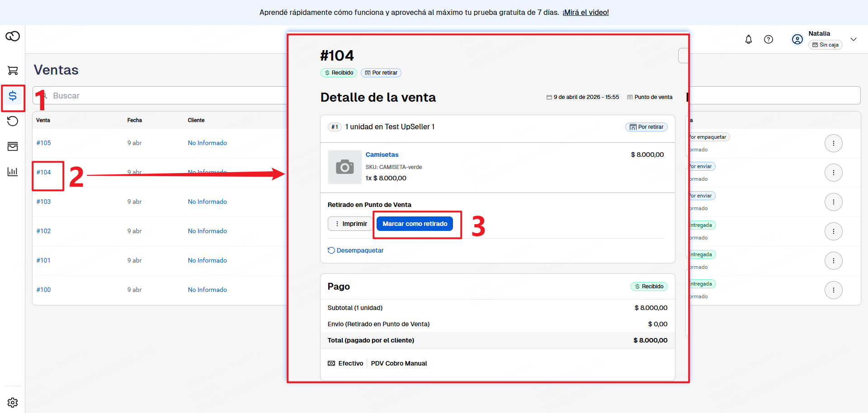Open settings gear in sidebar
This screenshot has height=413, width=868.
pyautogui.click(x=13, y=402)
